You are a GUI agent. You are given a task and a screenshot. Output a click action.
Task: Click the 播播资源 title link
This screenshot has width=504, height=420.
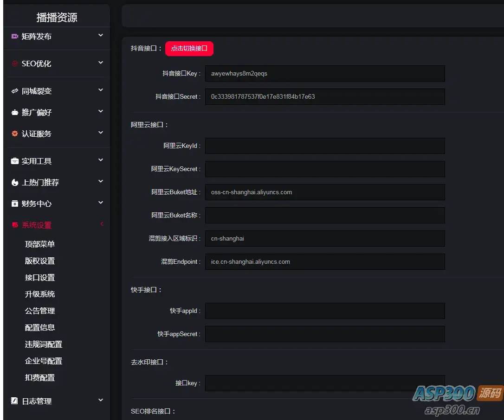(57, 17)
